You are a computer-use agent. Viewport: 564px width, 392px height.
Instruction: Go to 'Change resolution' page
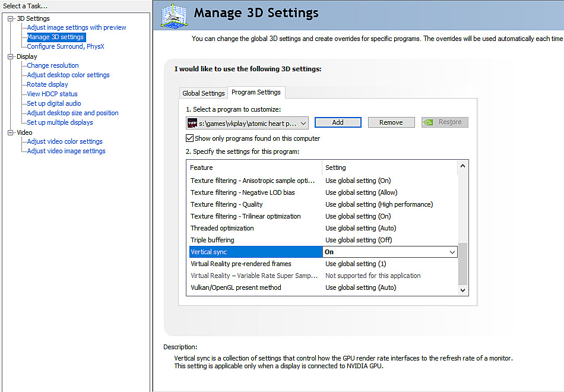click(53, 65)
